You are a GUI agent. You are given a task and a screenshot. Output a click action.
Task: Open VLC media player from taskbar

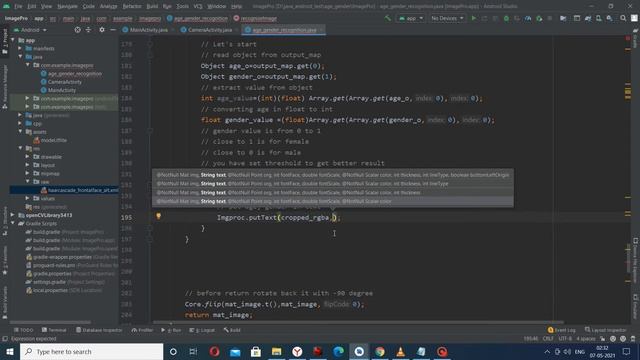click(400, 351)
